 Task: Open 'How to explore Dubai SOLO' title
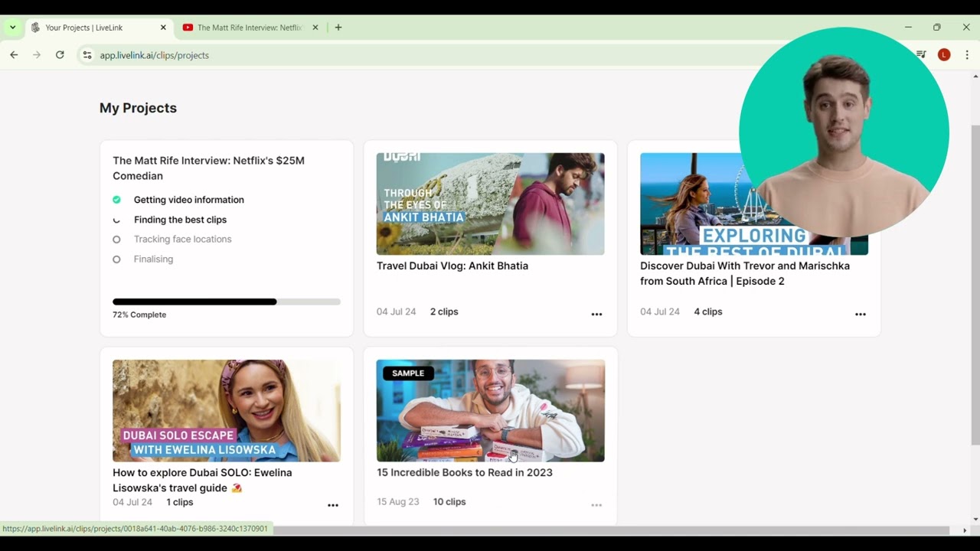(x=202, y=480)
